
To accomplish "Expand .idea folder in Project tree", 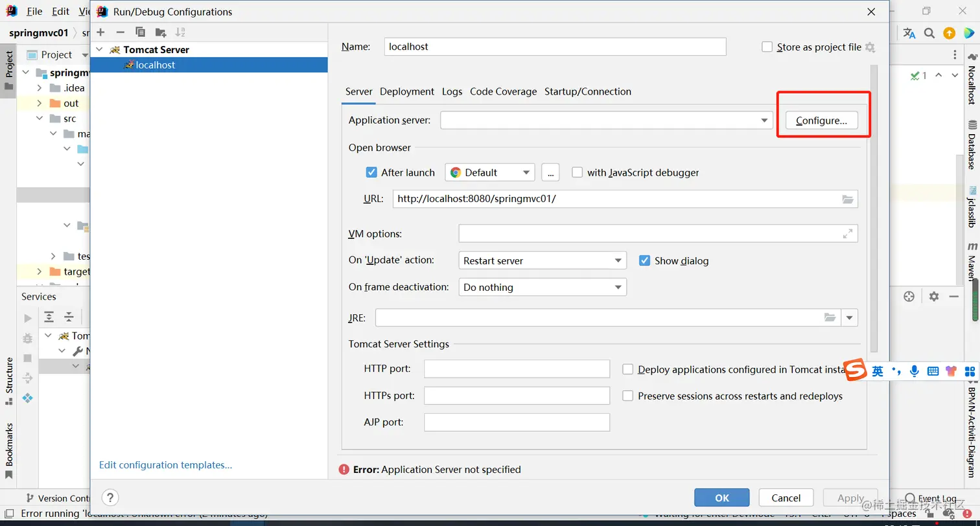I will pos(39,88).
